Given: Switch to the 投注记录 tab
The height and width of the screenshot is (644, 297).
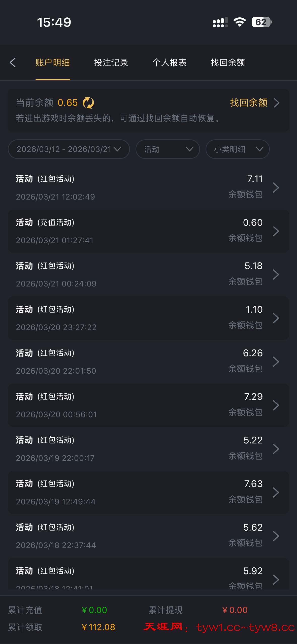Looking at the screenshot, I should click(x=111, y=62).
